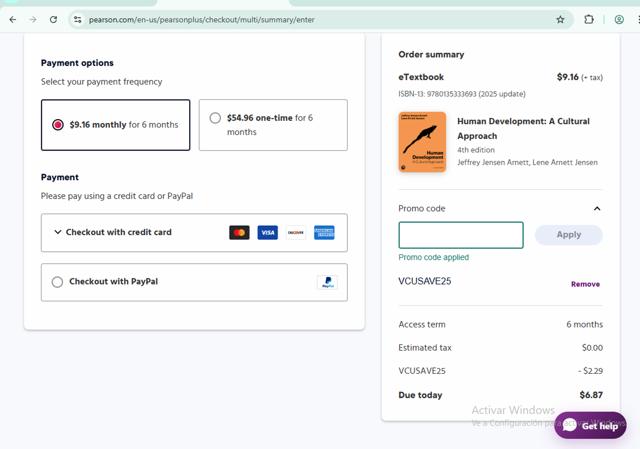Click 'Please pay using a credit card or PayPal' text
This screenshot has width=640, height=449.
(x=117, y=196)
